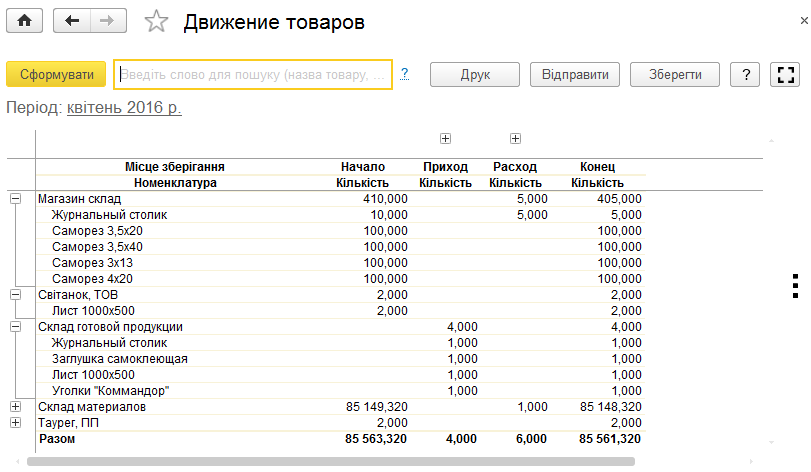The image size is (811, 472).
Task: Expand the Расход column group
Action: coord(515,139)
